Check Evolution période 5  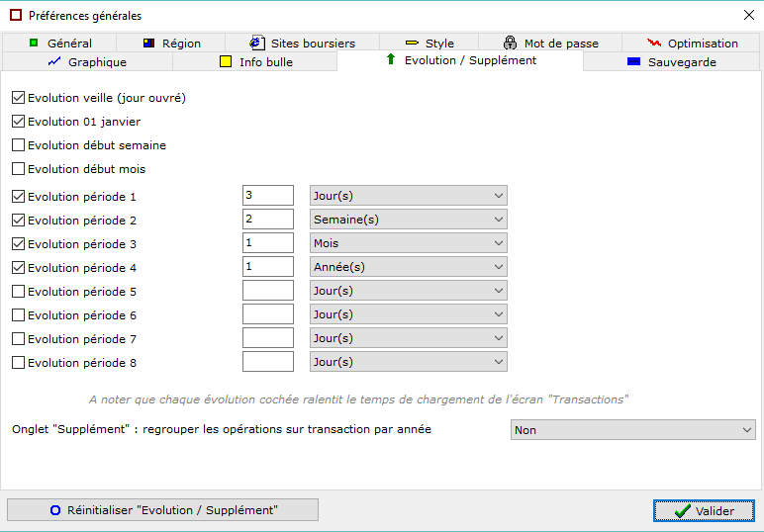tap(18, 292)
